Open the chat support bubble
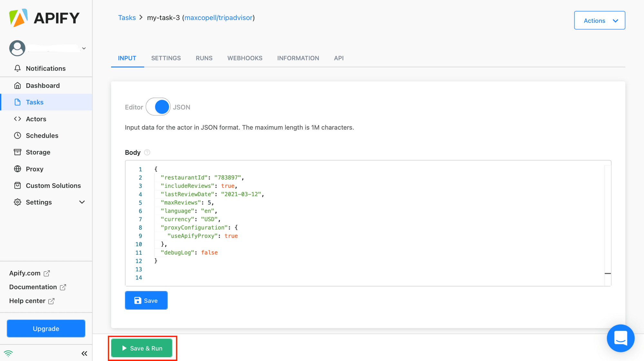 [620, 338]
